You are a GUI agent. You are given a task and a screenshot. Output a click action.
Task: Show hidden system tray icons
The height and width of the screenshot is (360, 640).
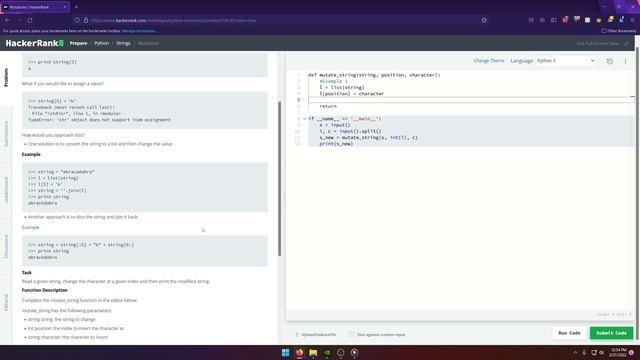pyautogui.click(x=576, y=353)
